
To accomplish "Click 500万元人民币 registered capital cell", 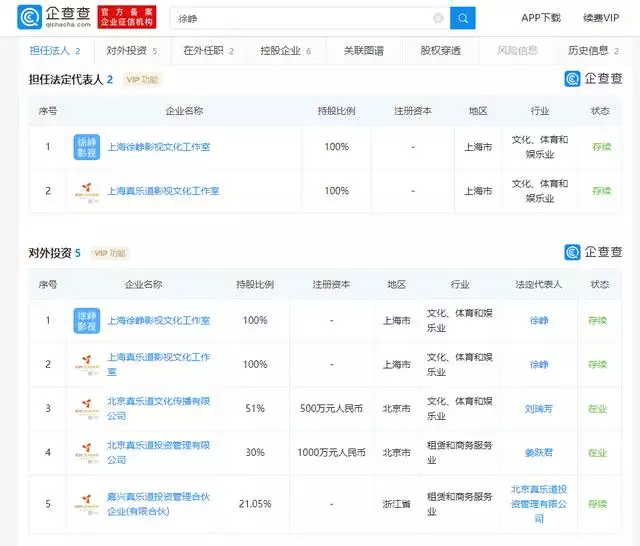I will (331, 408).
